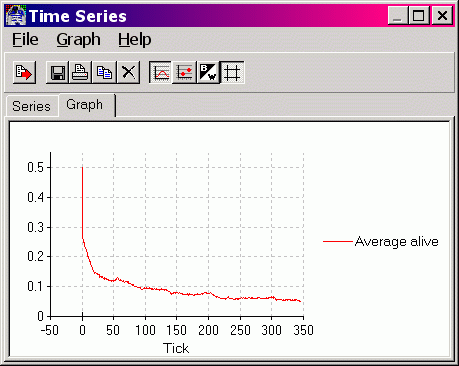Open the Help menu
Screen dimensions: 459x366
point(135,39)
